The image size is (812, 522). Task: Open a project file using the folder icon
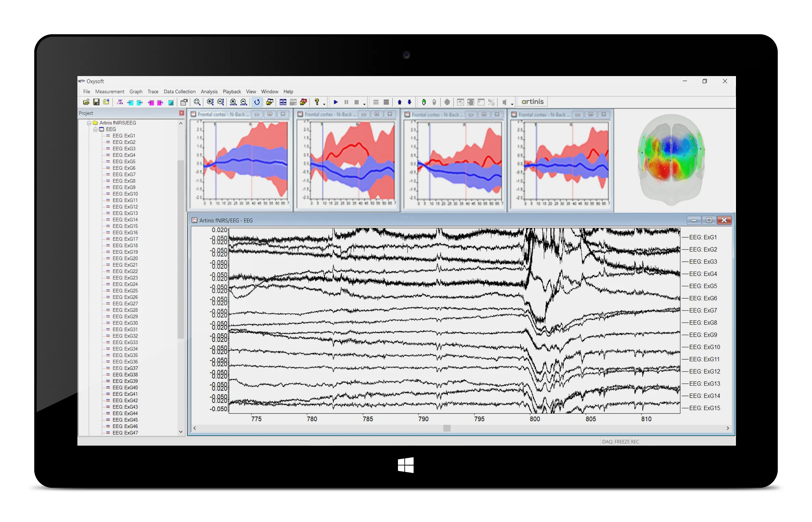(86, 102)
